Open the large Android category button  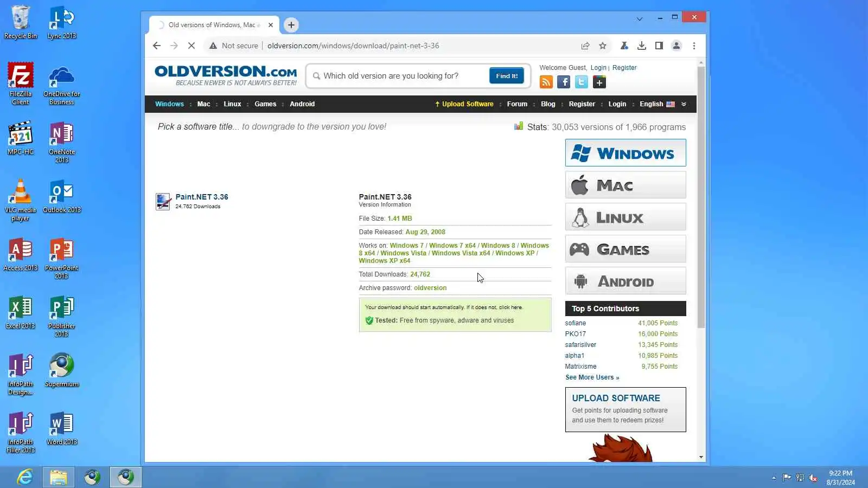pyautogui.click(x=626, y=281)
